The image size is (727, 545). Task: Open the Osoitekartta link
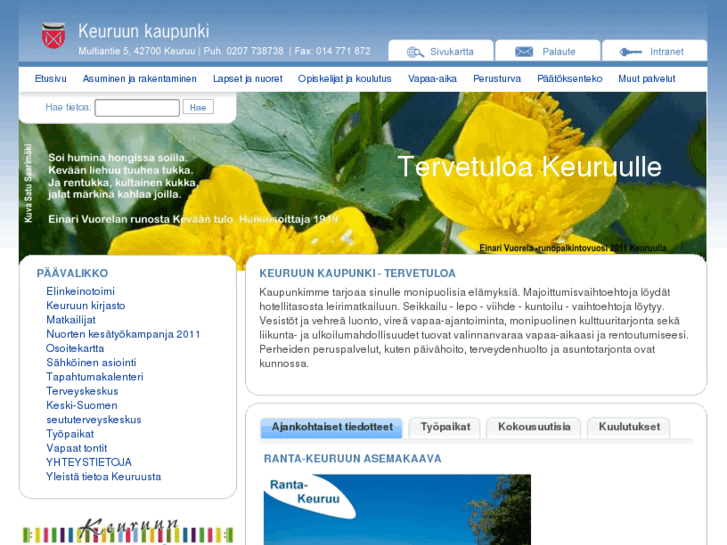[75, 348]
